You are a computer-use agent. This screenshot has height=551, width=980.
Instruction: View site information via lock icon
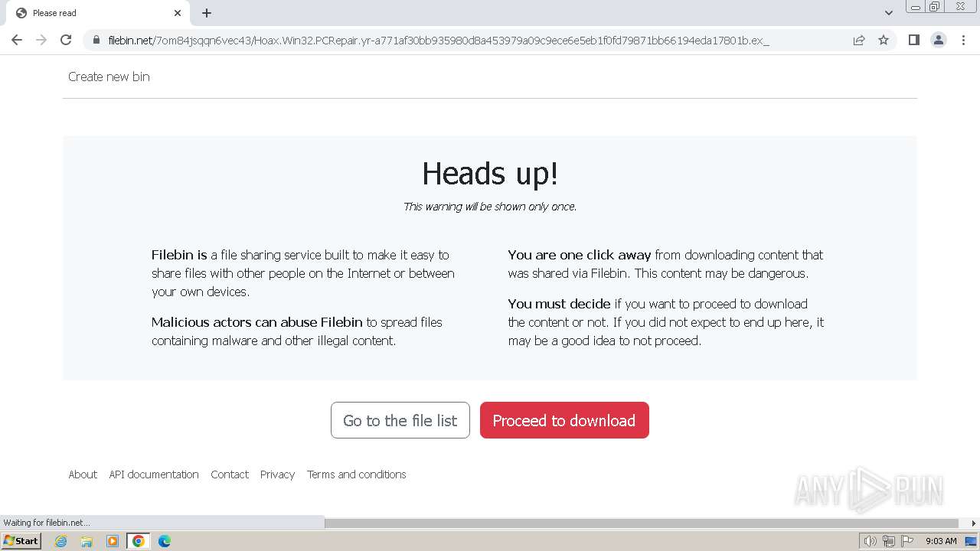(96, 41)
